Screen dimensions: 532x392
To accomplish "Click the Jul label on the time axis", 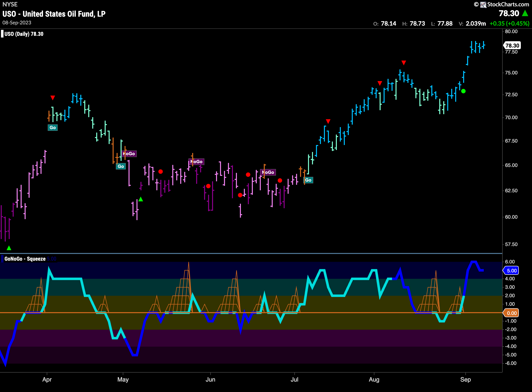I will point(295,380).
